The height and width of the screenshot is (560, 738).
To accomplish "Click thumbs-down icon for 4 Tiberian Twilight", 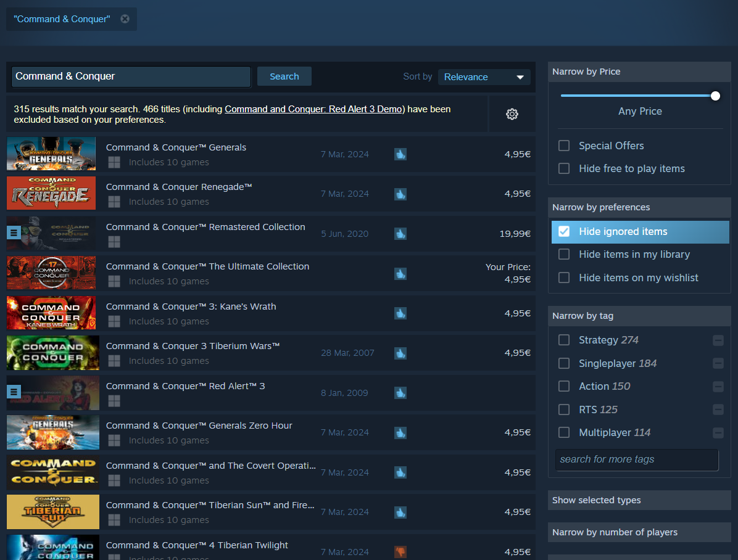I will coord(400,552).
